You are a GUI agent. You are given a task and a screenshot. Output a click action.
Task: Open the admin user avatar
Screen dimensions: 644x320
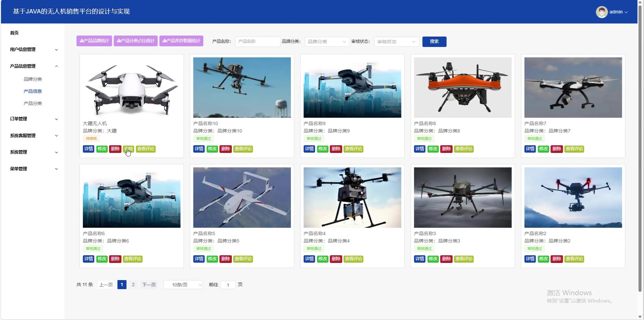point(602,12)
